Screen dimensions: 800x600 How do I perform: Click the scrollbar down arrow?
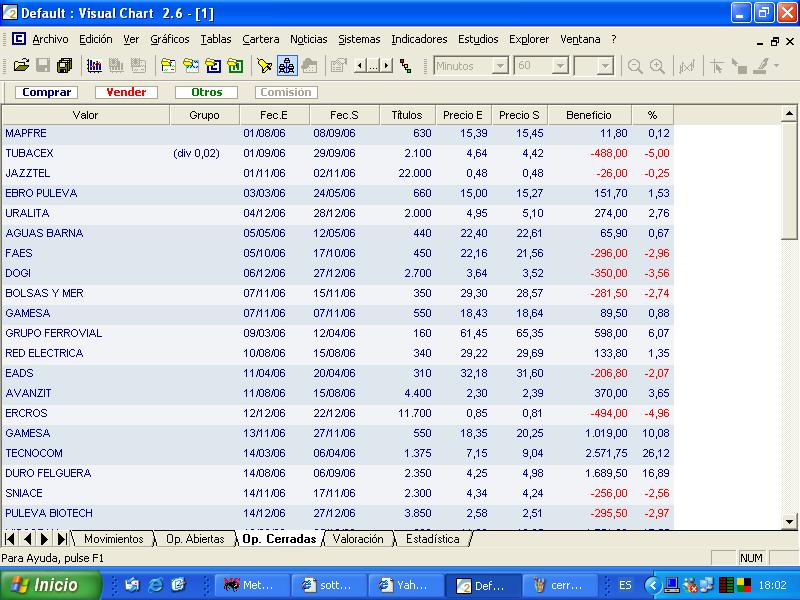coord(789,521)
